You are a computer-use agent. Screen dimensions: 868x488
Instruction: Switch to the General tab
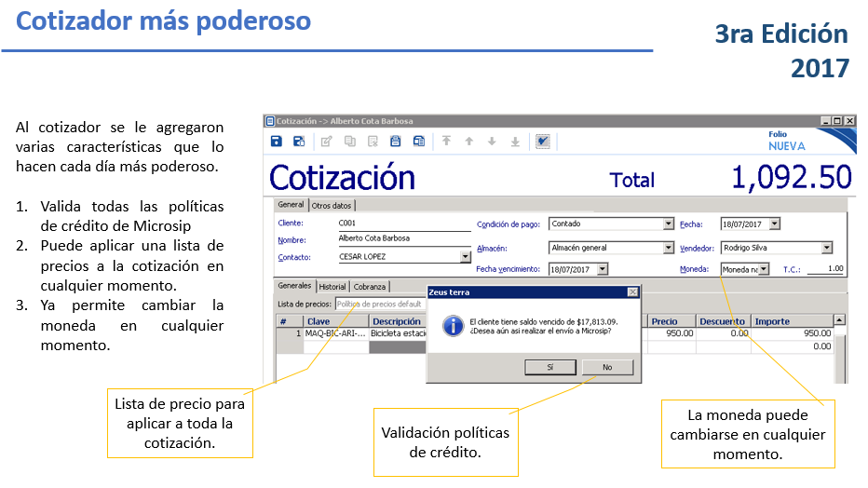[x=292, y=205]
